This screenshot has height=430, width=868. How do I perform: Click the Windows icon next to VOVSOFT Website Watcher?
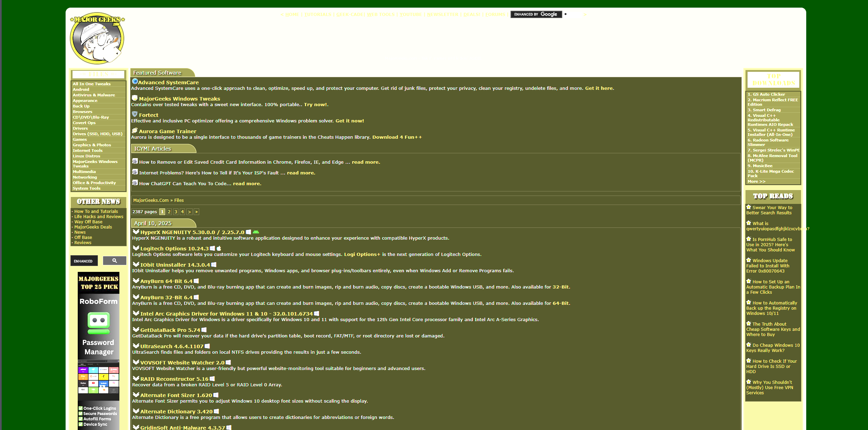pos(228,362)
